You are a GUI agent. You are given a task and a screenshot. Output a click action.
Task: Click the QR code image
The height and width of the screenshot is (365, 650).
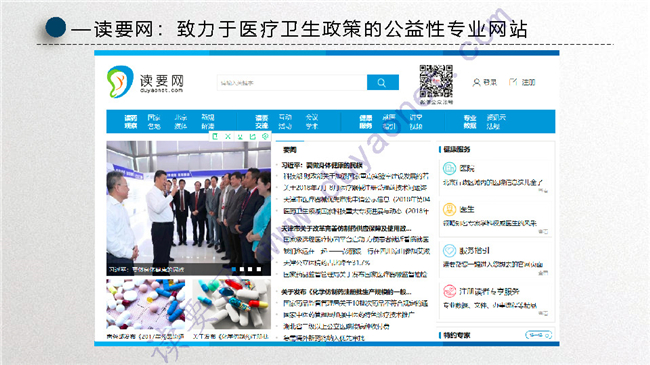[436, 81]
